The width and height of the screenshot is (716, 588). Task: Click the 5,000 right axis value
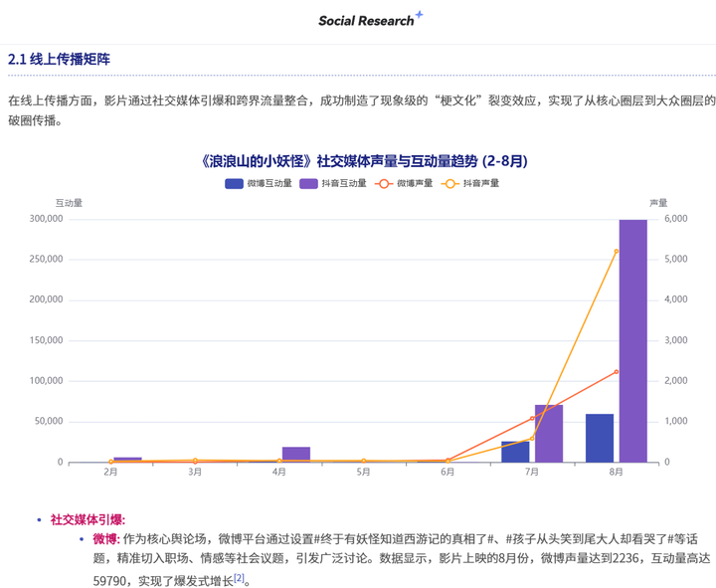click(x=676, y=259)
